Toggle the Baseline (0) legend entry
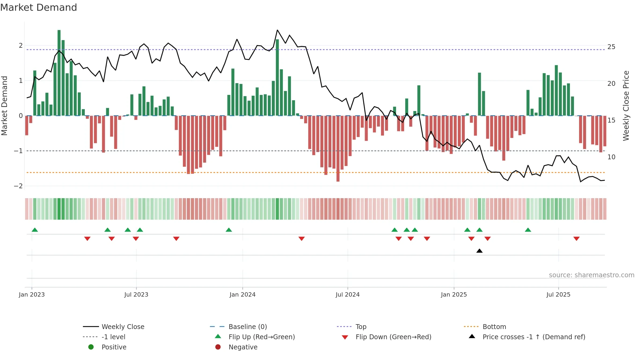The height and width of the screenshot is (362, 644). (x=248, y=327)
